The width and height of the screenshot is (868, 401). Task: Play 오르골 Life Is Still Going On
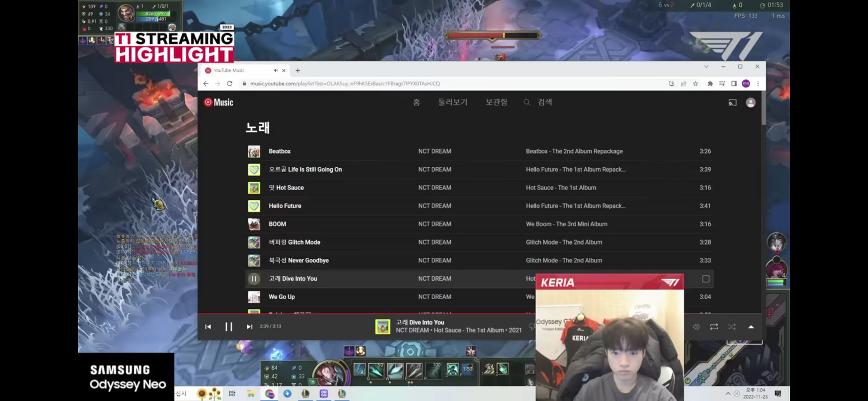click(305, 170)
